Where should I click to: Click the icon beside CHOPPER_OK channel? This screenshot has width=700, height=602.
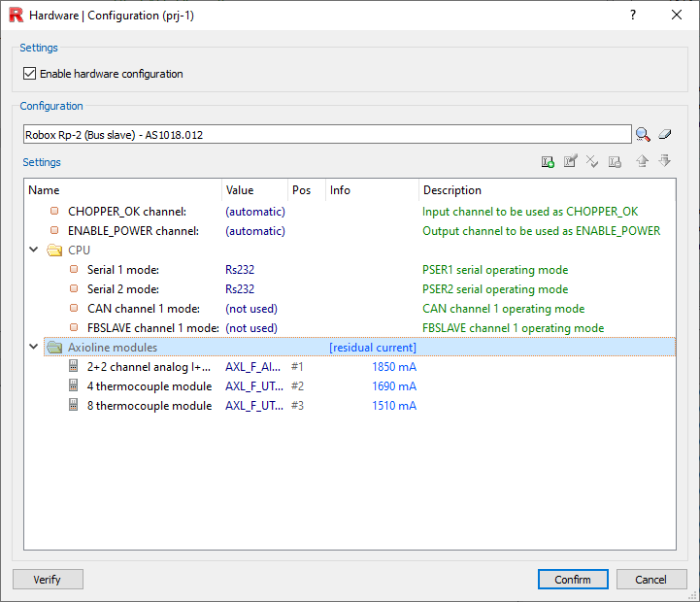(54, 211)
